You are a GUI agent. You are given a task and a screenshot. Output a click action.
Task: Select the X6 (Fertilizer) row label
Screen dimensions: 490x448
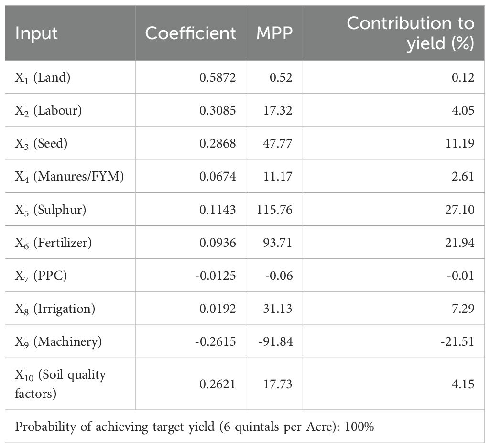tap(53, 243)
